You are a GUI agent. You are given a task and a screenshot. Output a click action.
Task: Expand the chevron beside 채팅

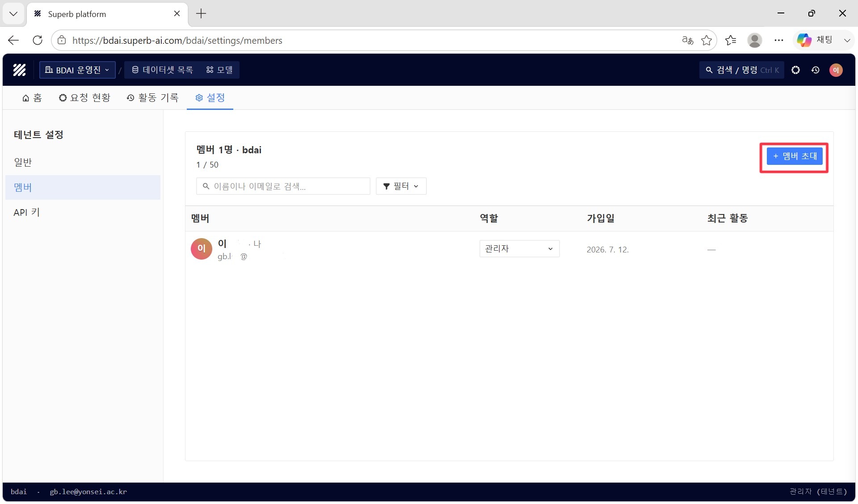coord(847,40)
